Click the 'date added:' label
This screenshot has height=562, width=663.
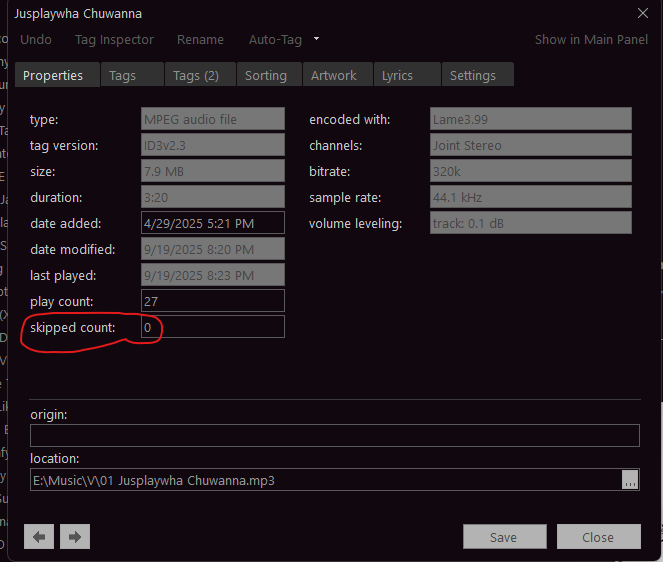tap(66, 223)
